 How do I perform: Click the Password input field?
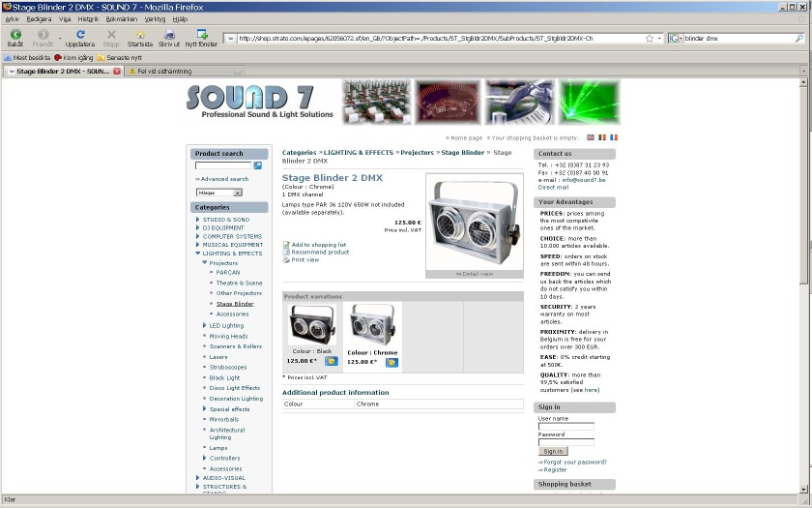(566, 442)
